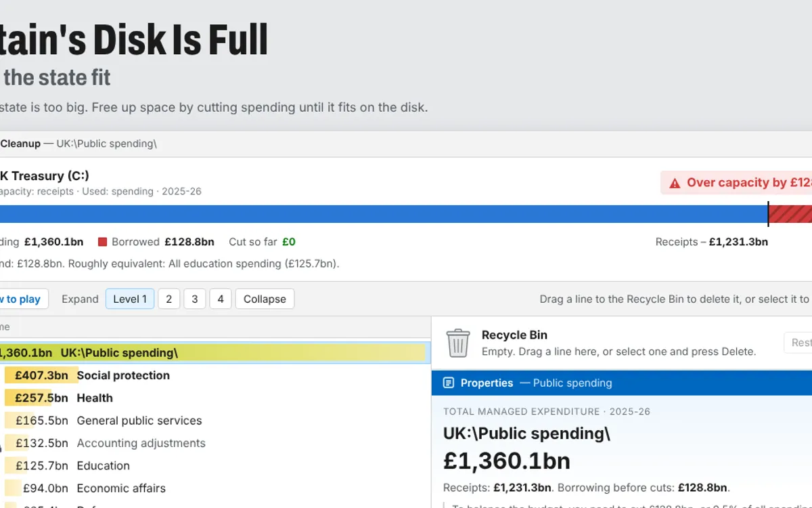812x508 pixels.
Task: Click the £132.5bn amount value
Action: [42, 443]
